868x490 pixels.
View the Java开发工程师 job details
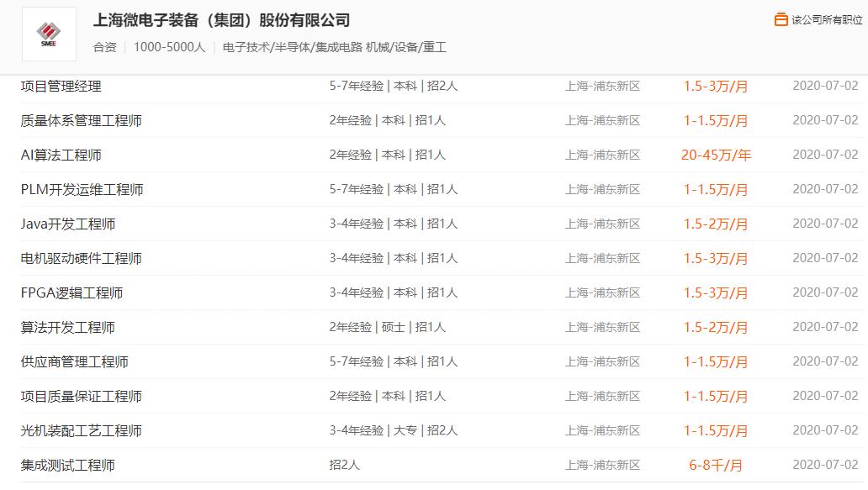pos(68,224)
